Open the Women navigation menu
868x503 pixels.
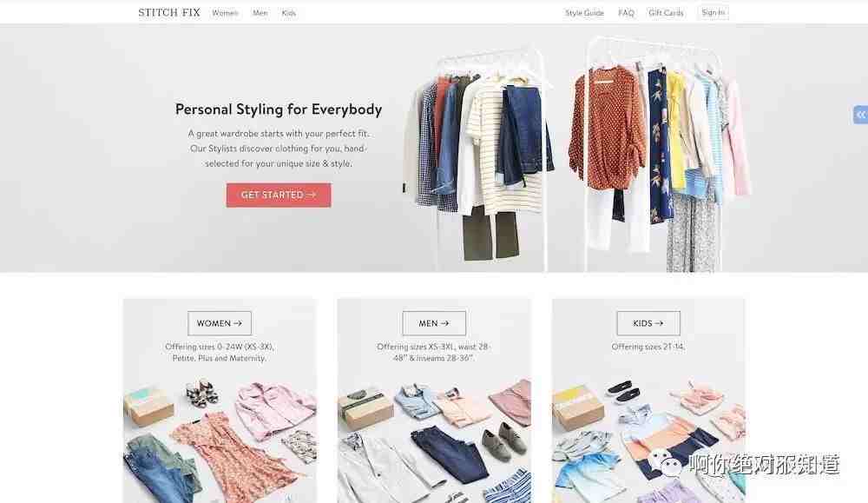point(225,13)
